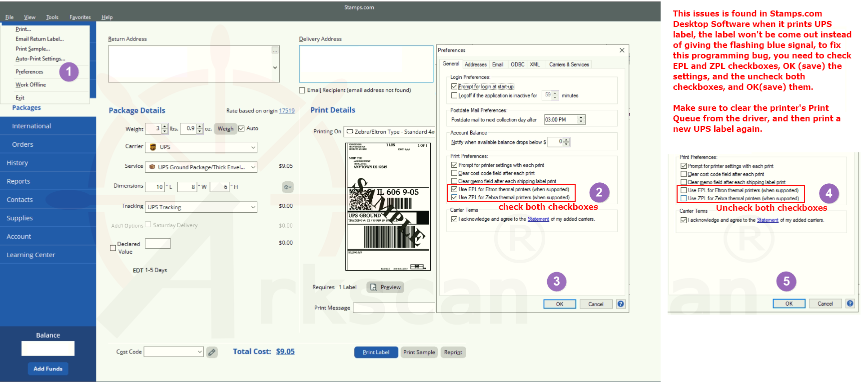This screenshot has width=868, height=382.
Task: Toggle carrier terms acknowledge checkbox
Action: [454, 219]
